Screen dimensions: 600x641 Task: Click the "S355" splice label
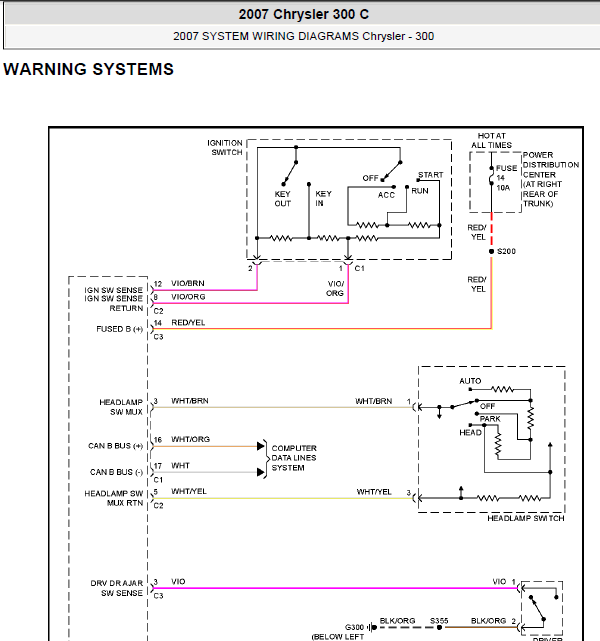point(439,621)
